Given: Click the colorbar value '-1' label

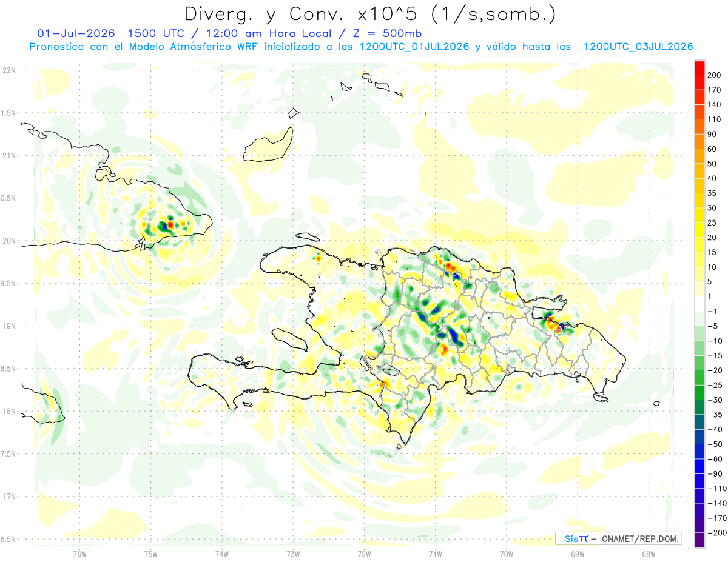Looking at the screenshot, I should pyautogui.click(x=712, y=311).
